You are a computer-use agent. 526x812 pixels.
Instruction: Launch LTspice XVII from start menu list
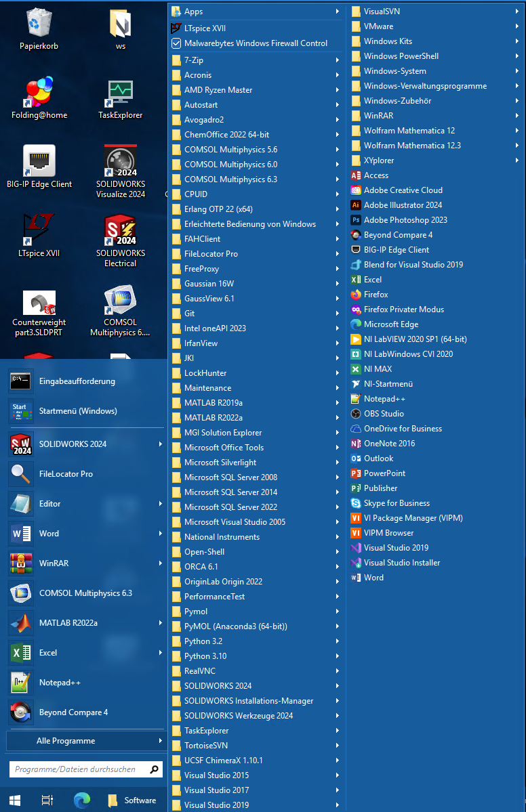tap(205, 28)
